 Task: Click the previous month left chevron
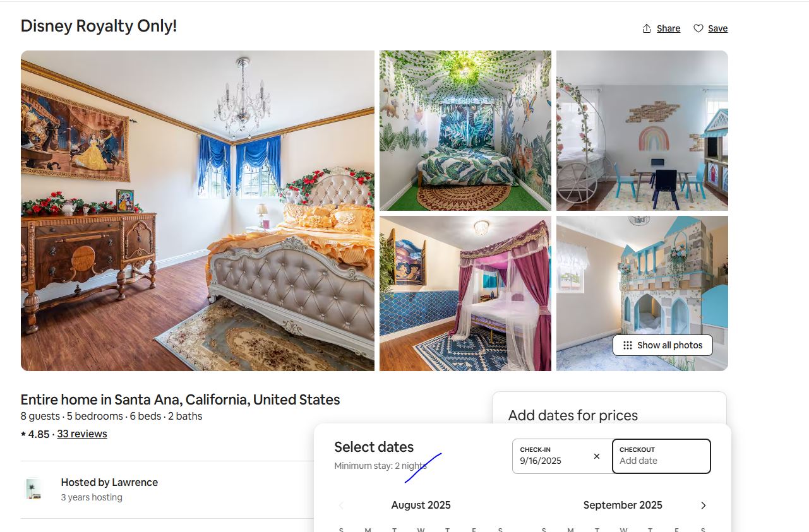click(341, 505)
